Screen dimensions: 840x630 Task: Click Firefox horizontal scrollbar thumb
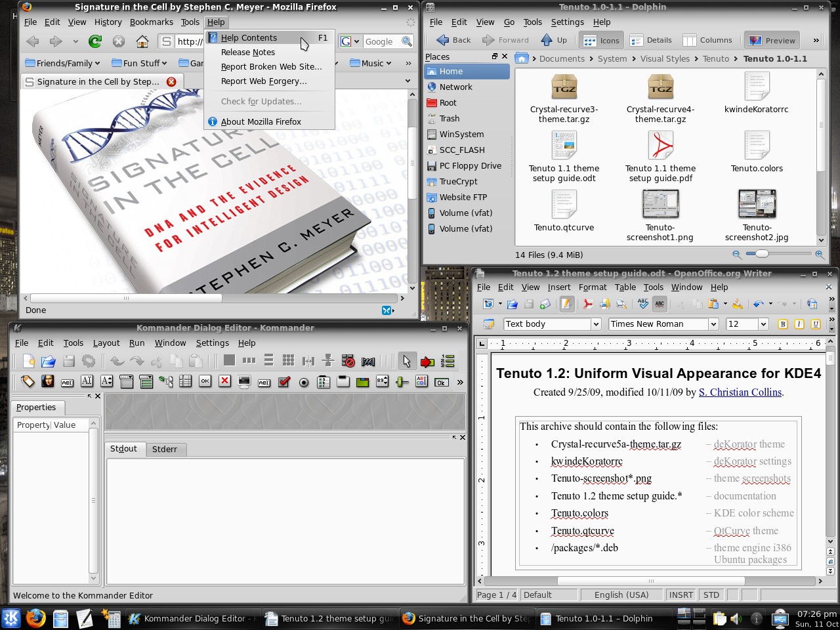126,298
